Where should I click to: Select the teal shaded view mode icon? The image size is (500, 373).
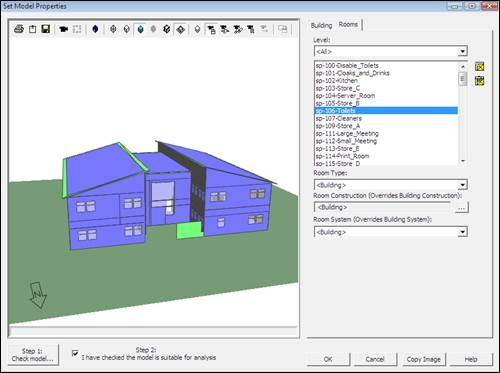point(141,29)
